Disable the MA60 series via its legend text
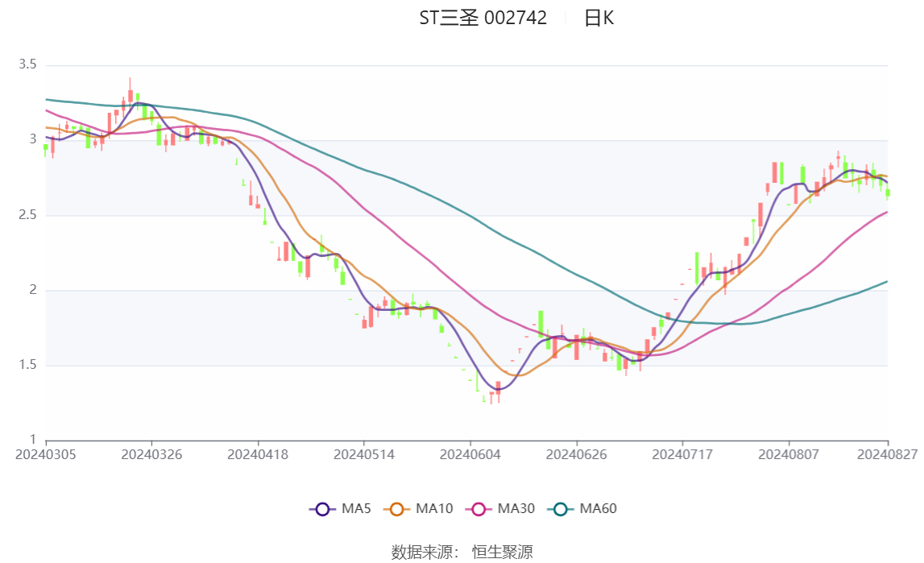The height and width of the screenshot is (563, 924). [599, 509]
